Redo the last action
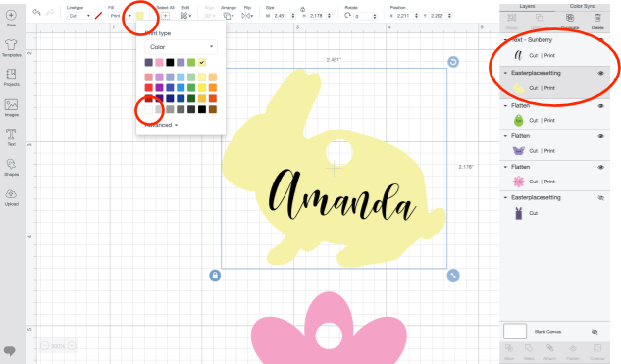 click(x=50, y=13)
